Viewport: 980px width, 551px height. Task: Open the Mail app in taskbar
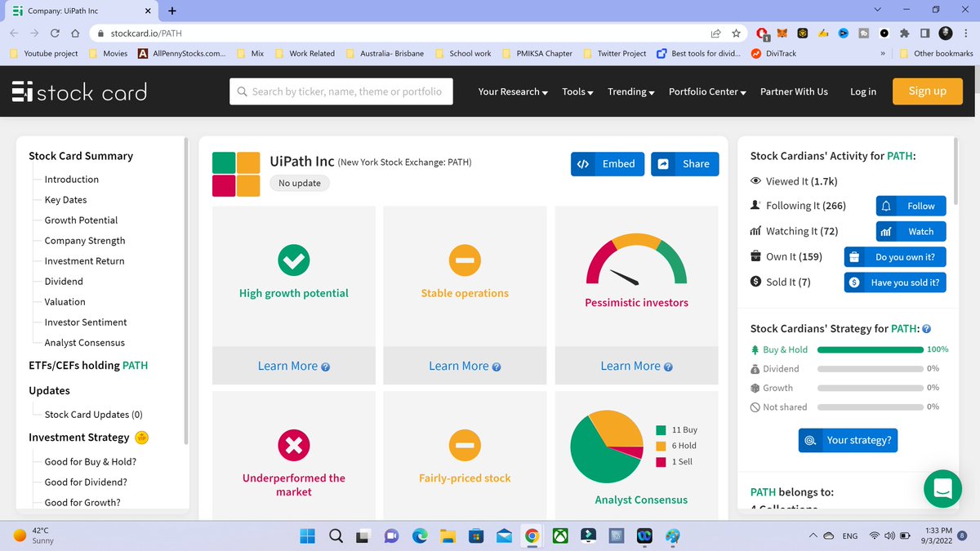click(x=504, y=536)
